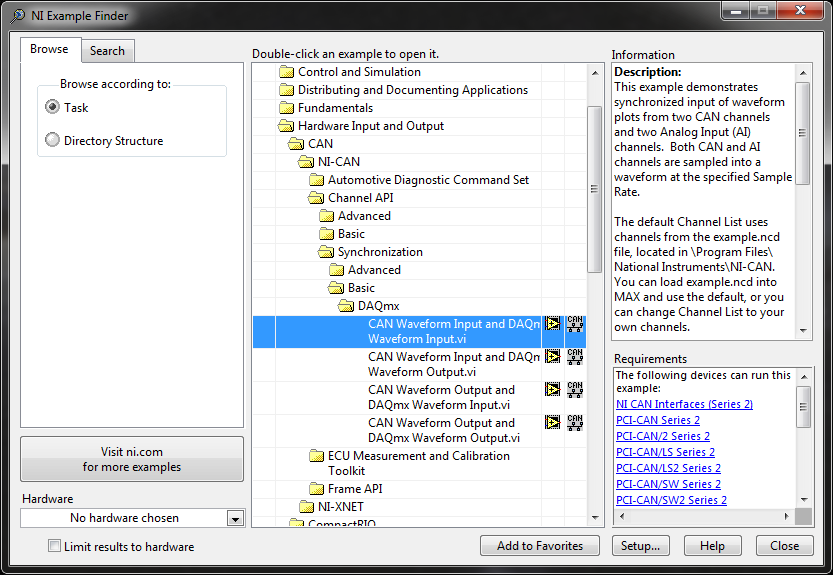Open the PCI-CAN/SW2 Series 2 link
Screen dimensions: 833x575
(672, 500)
